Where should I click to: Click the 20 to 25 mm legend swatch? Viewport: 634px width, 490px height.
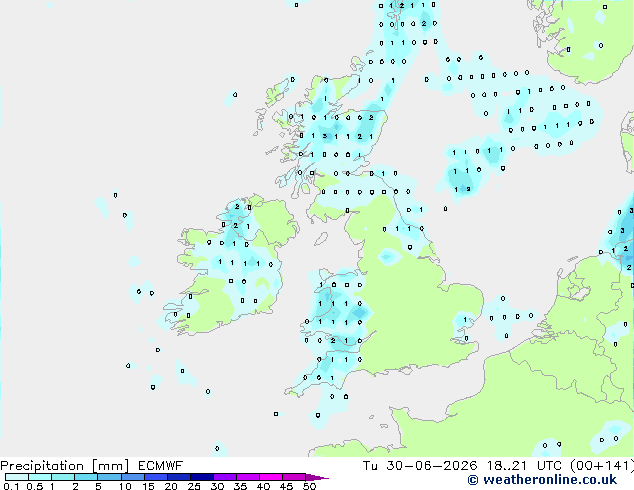pyautogui.click(x=179, y=477)
